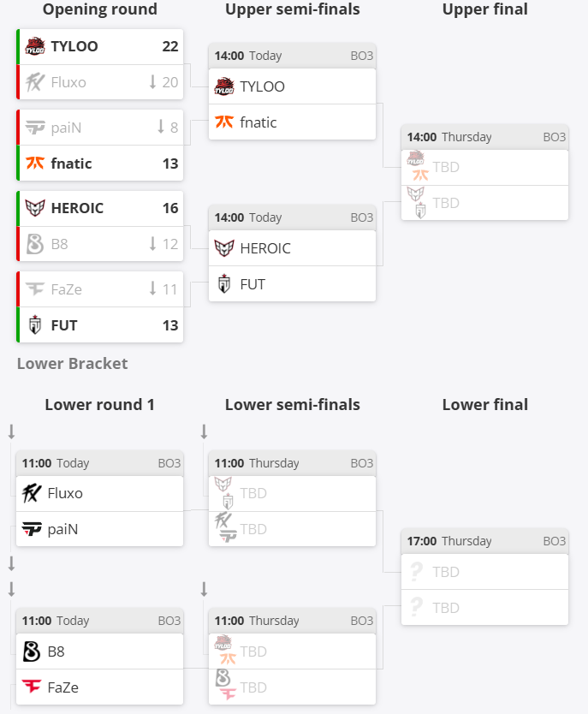Open the FUT team link in Upper semi-finals
588x714 pixels.
point(252,284)
